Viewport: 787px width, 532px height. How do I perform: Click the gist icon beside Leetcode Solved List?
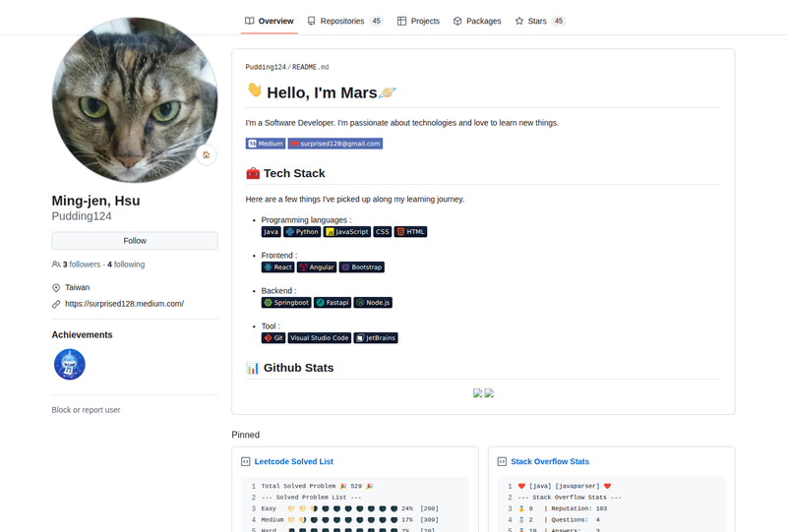coord(245,462)
